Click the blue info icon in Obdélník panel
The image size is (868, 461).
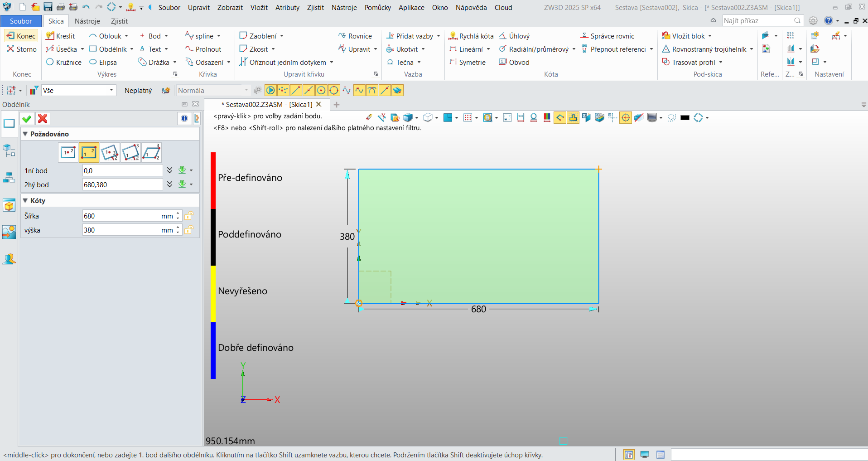(184, 118)
